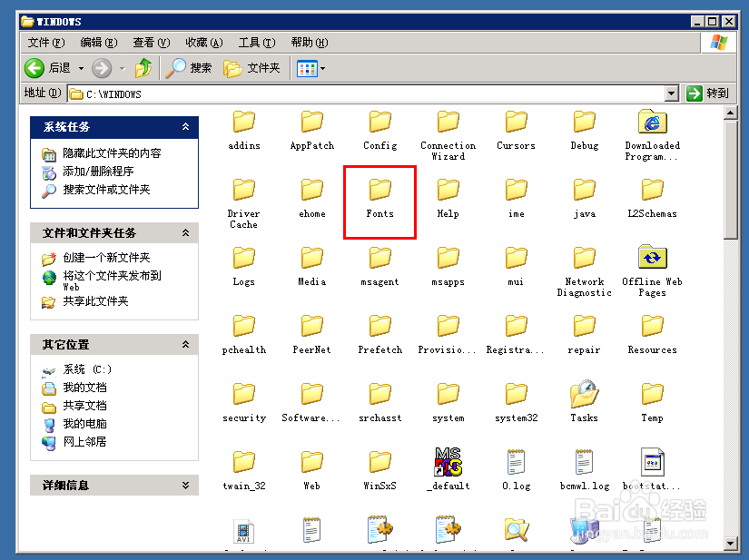Open the 查看(V) menu
This screenshot has height=560, width=749.
point(151,43)
